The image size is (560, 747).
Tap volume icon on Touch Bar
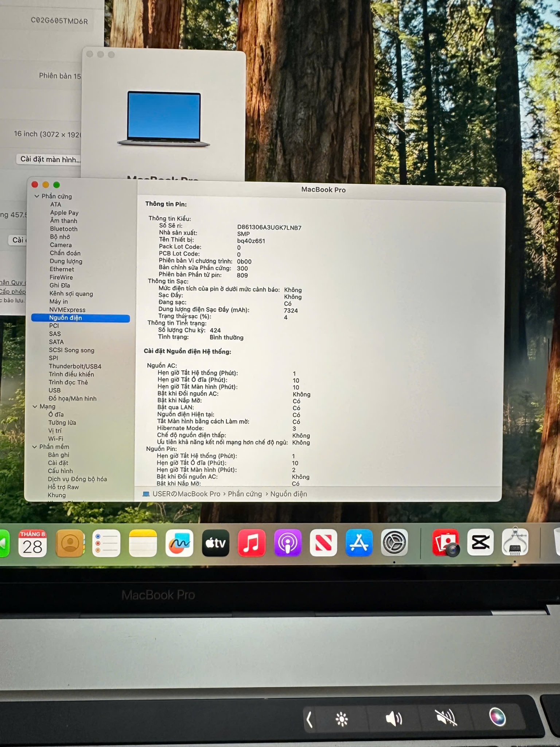394,719
